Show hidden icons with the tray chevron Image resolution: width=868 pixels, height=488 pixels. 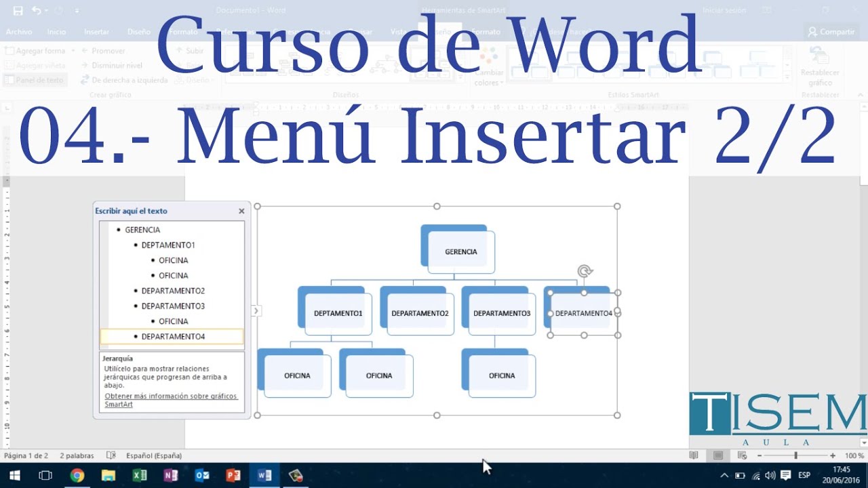[x=724, y=476]
